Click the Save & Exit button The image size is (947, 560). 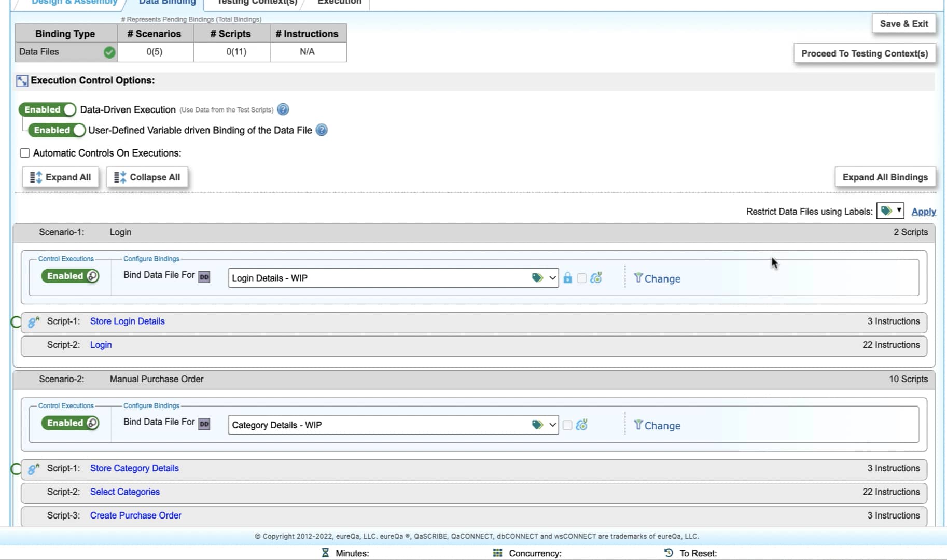pyautogui.click(x=904, y=23)
